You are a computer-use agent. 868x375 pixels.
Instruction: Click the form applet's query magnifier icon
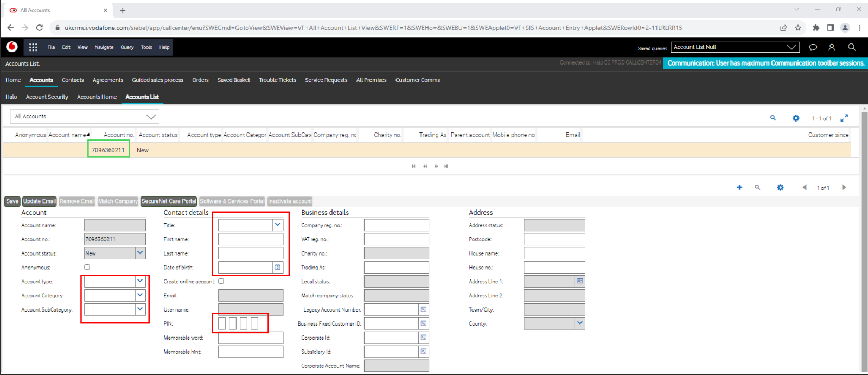tap(757, 187)
